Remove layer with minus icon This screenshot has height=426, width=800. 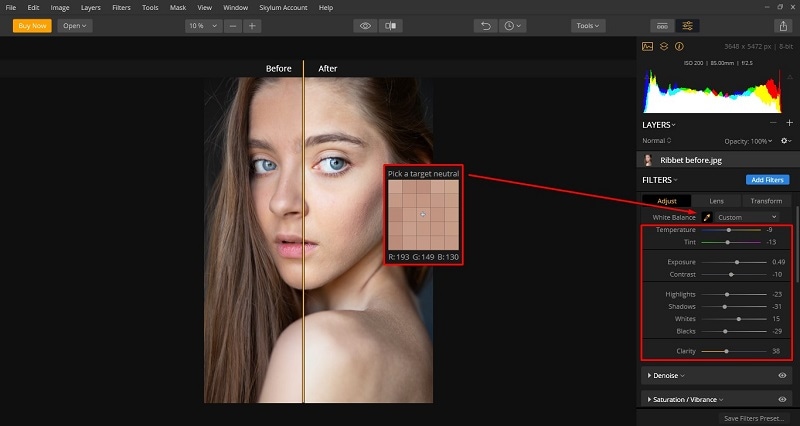(x=773, y=122)
